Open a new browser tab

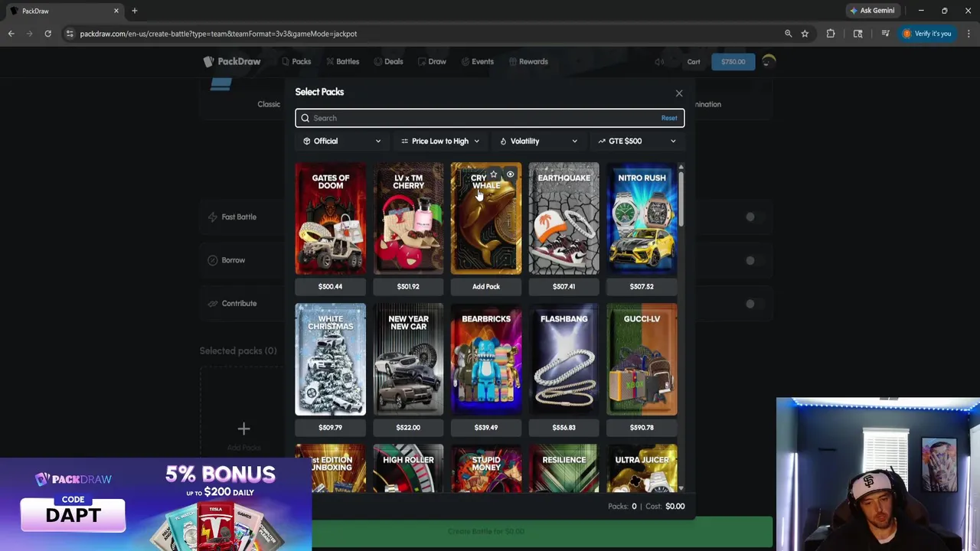134,11
